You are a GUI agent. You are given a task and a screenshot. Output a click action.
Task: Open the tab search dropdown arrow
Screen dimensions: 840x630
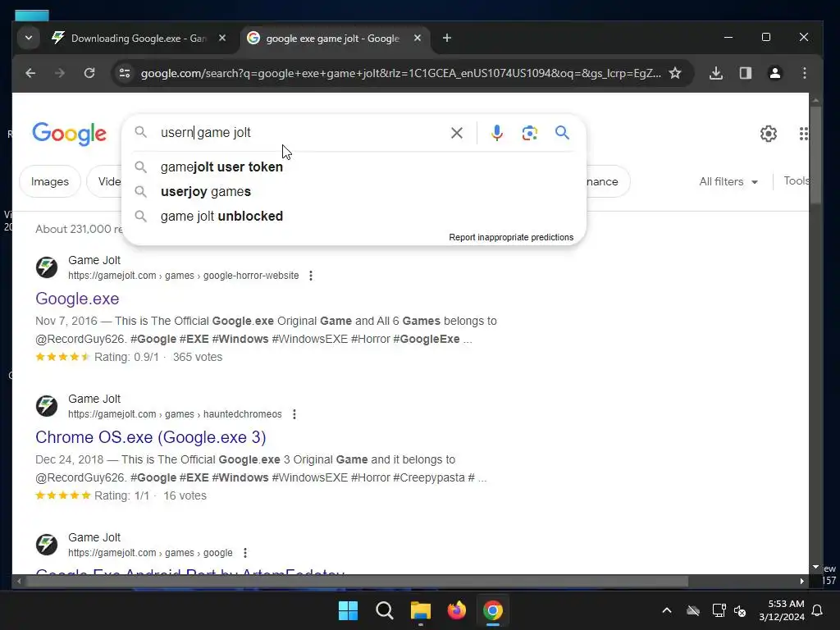point(29,38)
